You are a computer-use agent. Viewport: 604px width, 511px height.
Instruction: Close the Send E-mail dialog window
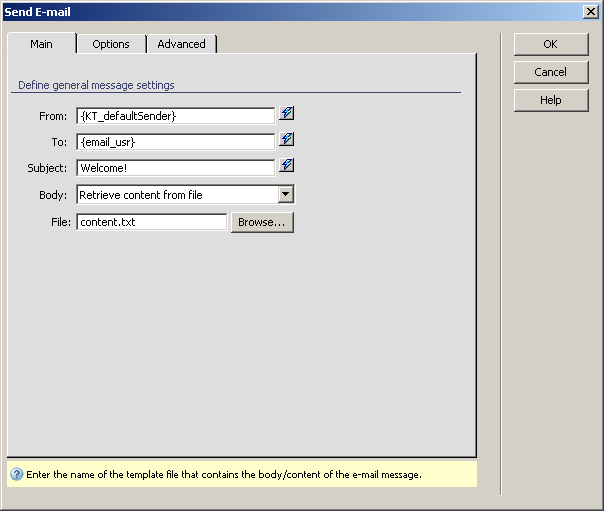[591, 11]
